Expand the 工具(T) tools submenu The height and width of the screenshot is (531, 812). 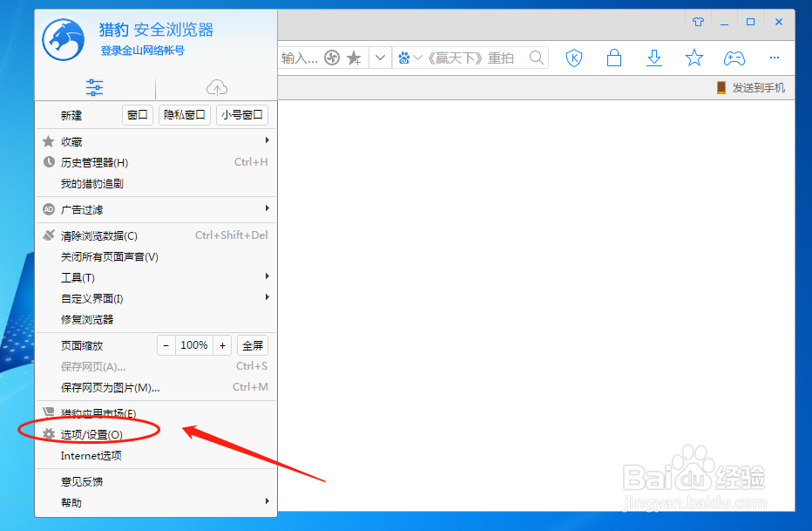[155, 277]
